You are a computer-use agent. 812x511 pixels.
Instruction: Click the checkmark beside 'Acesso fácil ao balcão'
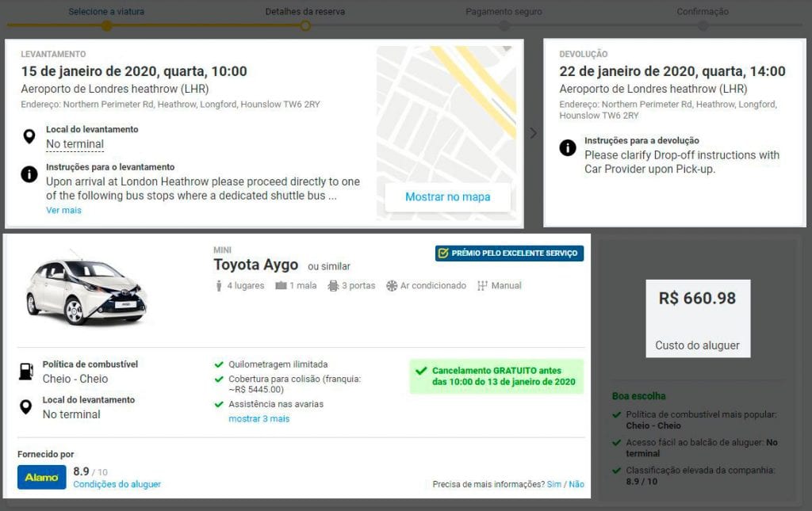pyautogui.click(x=616, y=442)
